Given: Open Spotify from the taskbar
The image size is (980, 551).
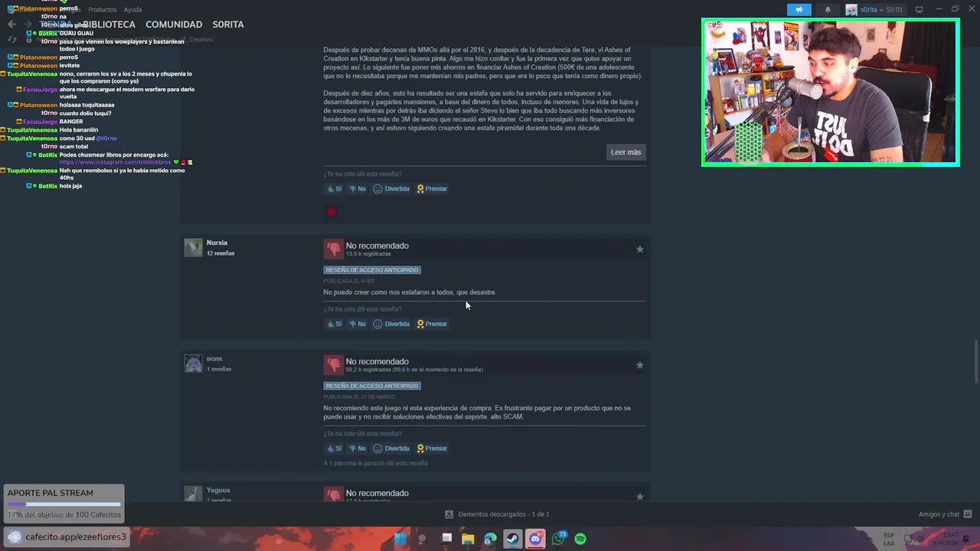Looking at the screenshot, I should point(580,539).
